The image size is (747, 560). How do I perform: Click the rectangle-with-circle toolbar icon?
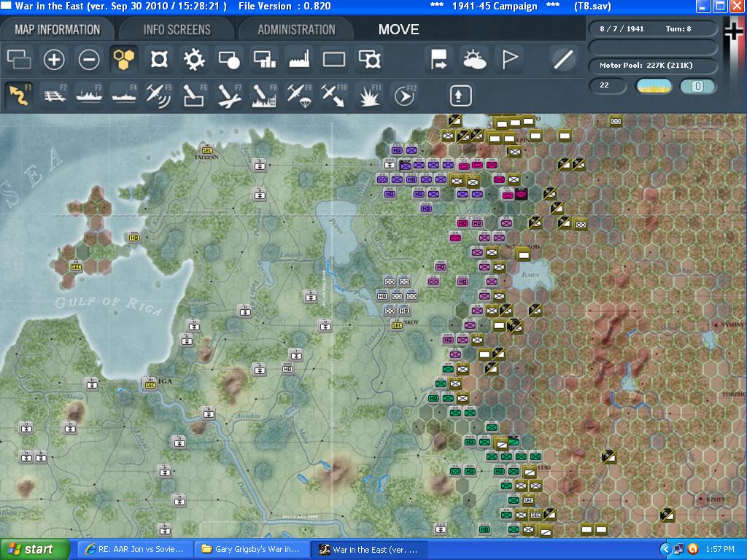229,60
